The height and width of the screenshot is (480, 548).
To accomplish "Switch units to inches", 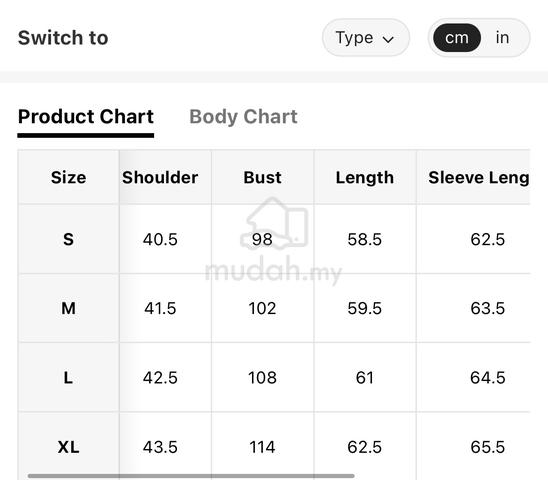I will tap(502, 37).
